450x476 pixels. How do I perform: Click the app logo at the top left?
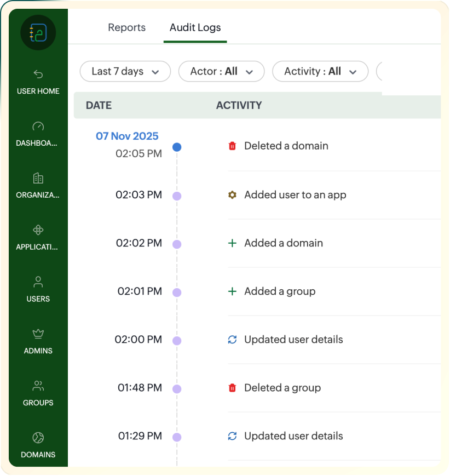point(38,32)
